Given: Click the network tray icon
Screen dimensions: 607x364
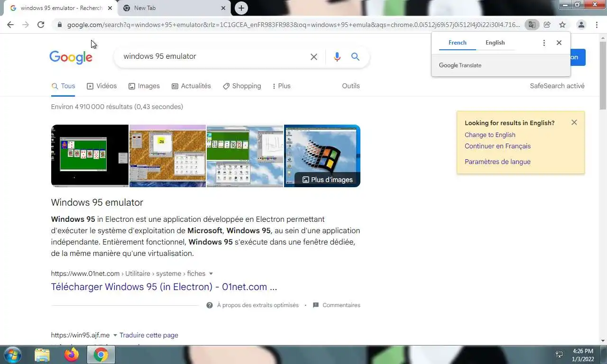Looking at the screenshot, I should [559, 355].
